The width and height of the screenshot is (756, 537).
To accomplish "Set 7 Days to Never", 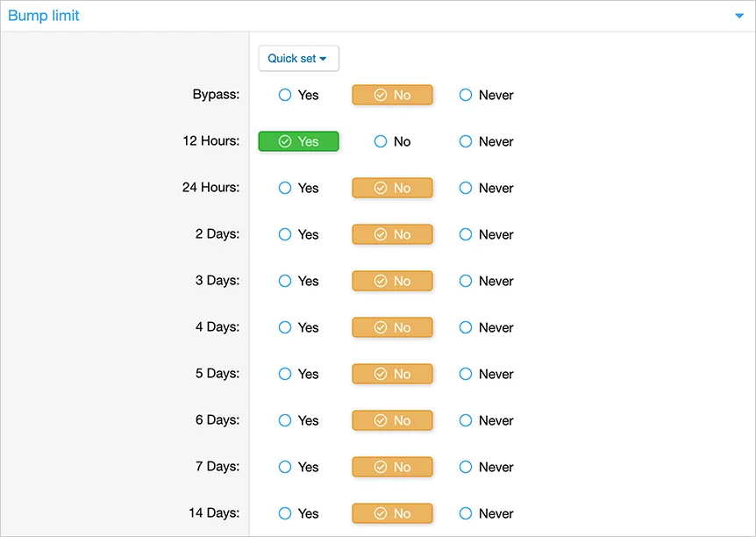I will point(466,467).
